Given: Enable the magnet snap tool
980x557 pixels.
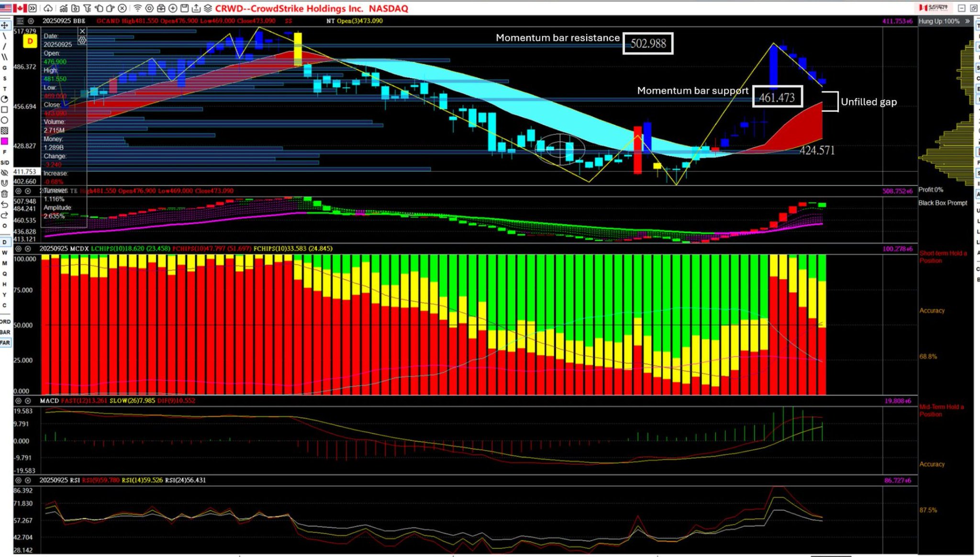Looking at the screenshot, I should 4,183.
